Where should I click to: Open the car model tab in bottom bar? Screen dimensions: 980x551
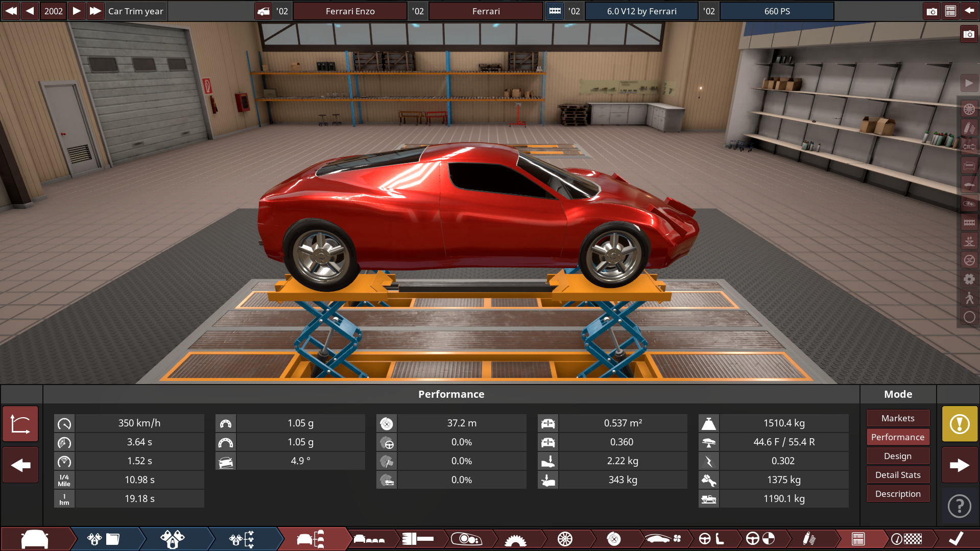tap(35, 539)
